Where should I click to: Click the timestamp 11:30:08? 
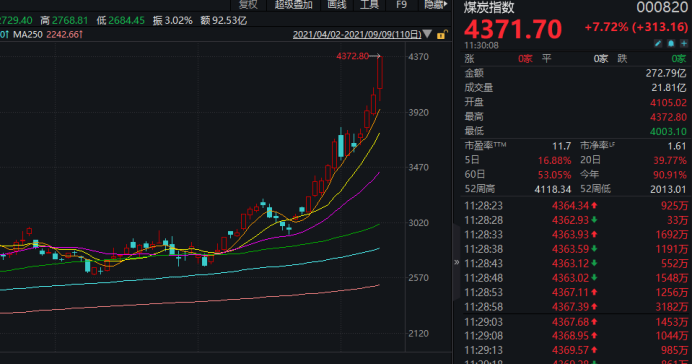coord(481,45)
